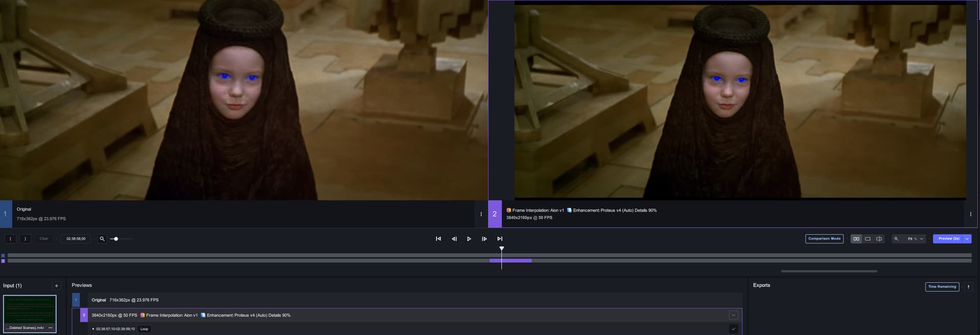The width and height of the screenshot is (980, 335).
Task: Adjust the timeline zoom slider handle
Action: [116, 239]
